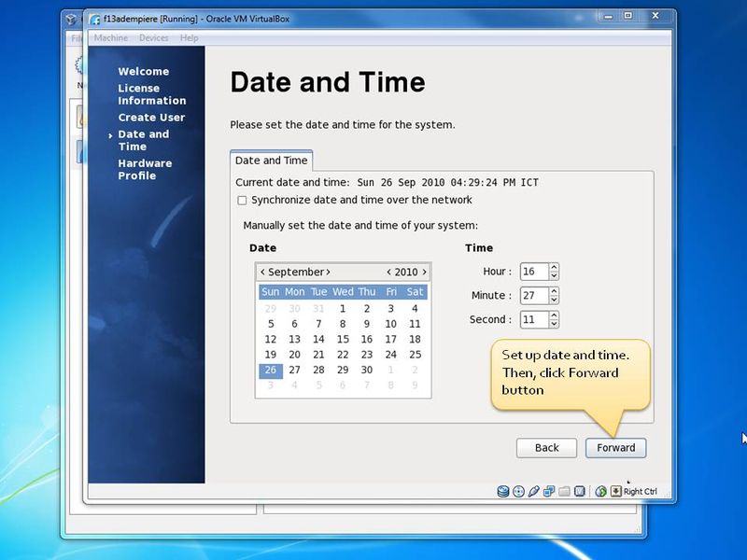This screenshot has width=747, height=560.
Task: Click the Right Ctrl host key label
Action: (x=640, y=492)
